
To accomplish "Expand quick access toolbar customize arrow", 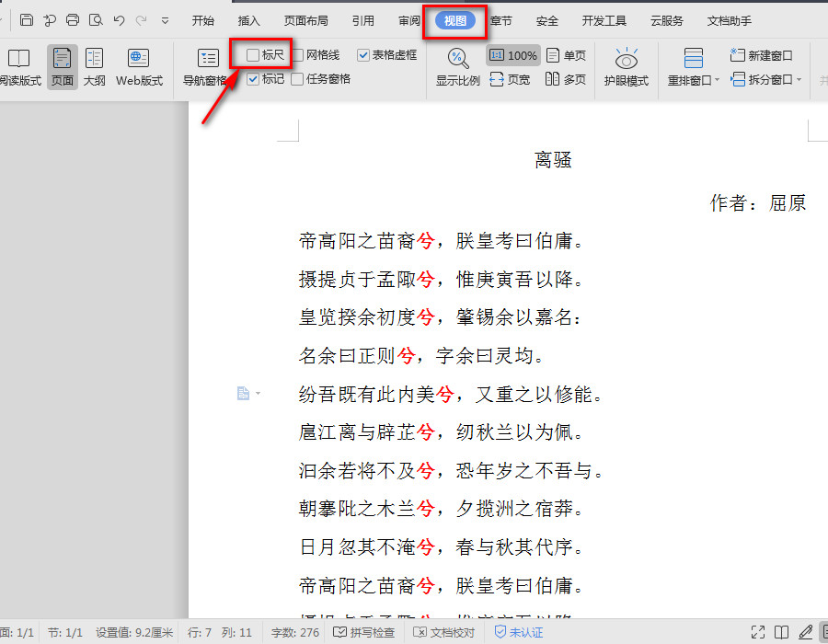I will coord(165,21).
